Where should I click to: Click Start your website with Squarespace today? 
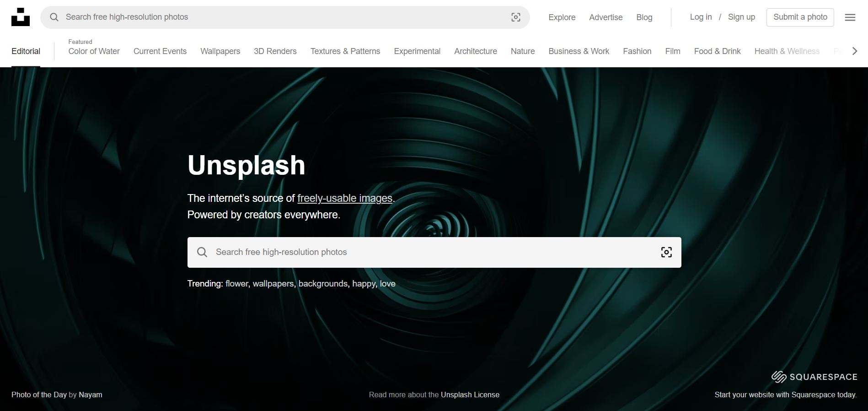785,395
